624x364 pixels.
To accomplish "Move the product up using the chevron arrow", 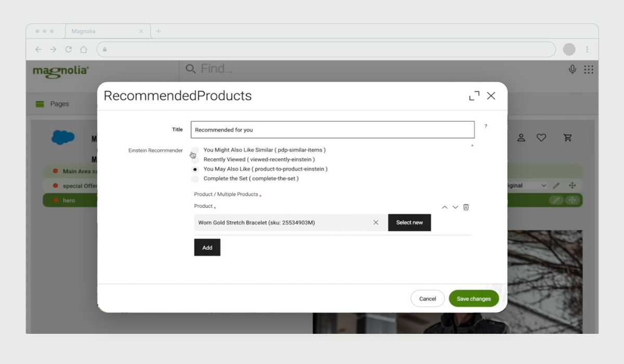I will pyautogui.click(x=445, y=206).
